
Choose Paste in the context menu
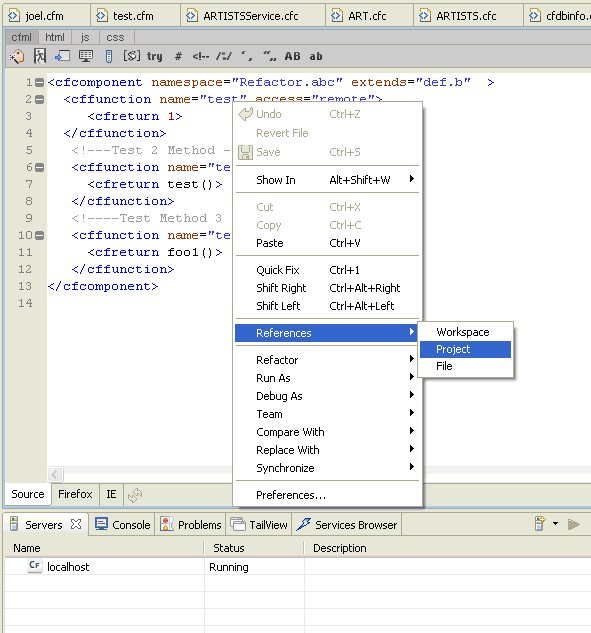pos(327,243)
